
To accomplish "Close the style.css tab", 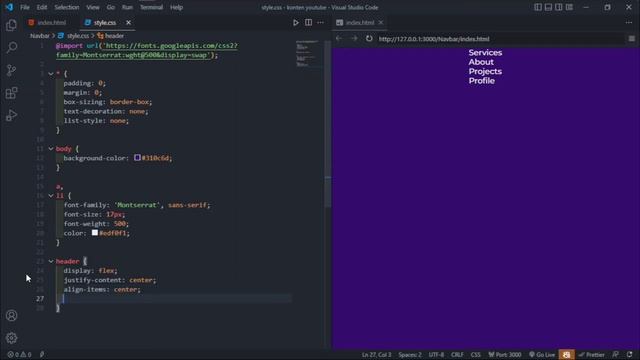I will 128,23.
